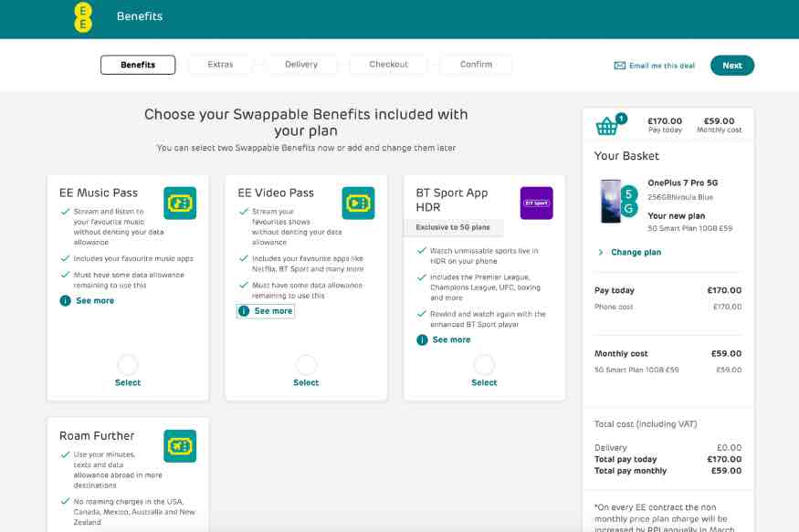The height and width of the screenshot is (532, 799).
Task: Click the 'Delivery' £0.00 row
Action: point(668,448)
